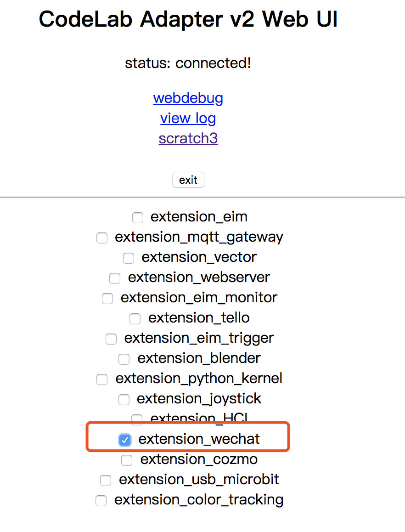Enable the extension_joystick checkbox
This screenshot has height=532, width=405.
point(124,399)
